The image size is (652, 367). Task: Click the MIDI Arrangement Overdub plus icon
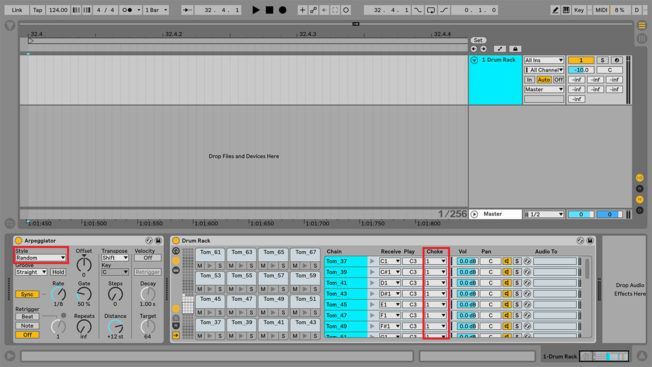click(x=302, y=10)
